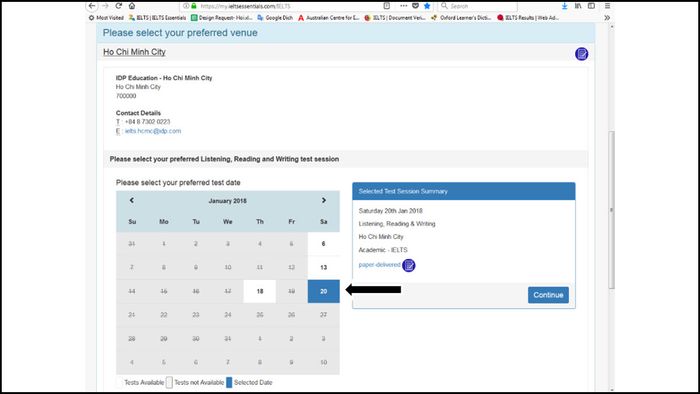Viewport: 700px width, 394px height.
Task: Select 18 January in the calendar
Action: click(x=260, y=291)
